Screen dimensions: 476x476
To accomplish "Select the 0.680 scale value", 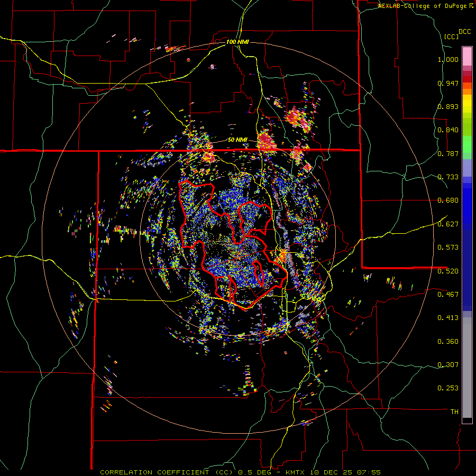I will point(448,200).
